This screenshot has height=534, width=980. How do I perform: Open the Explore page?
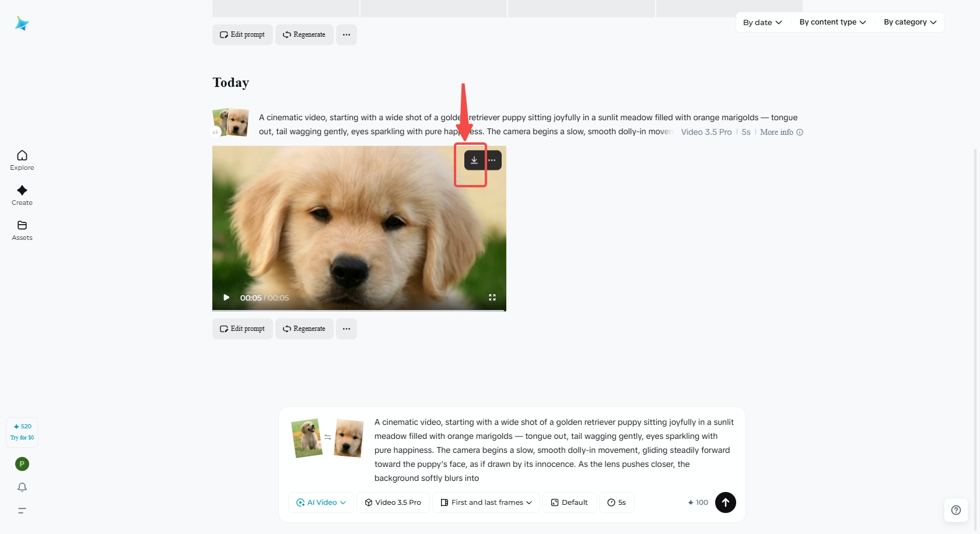click(22, 160)
